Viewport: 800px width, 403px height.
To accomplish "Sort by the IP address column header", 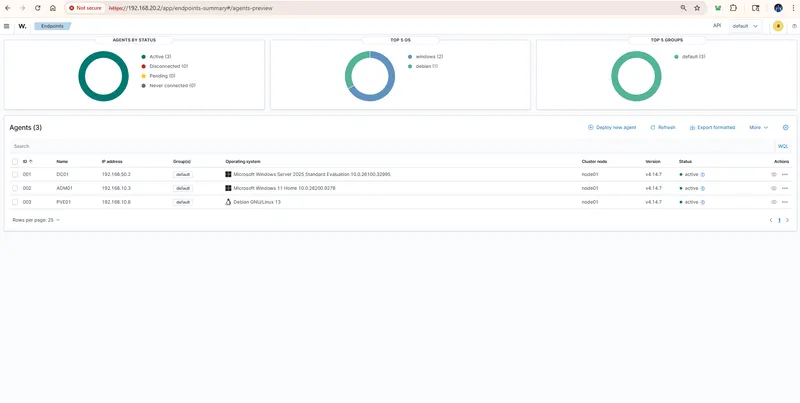I will pyautogui.click(x=112, y=162).
